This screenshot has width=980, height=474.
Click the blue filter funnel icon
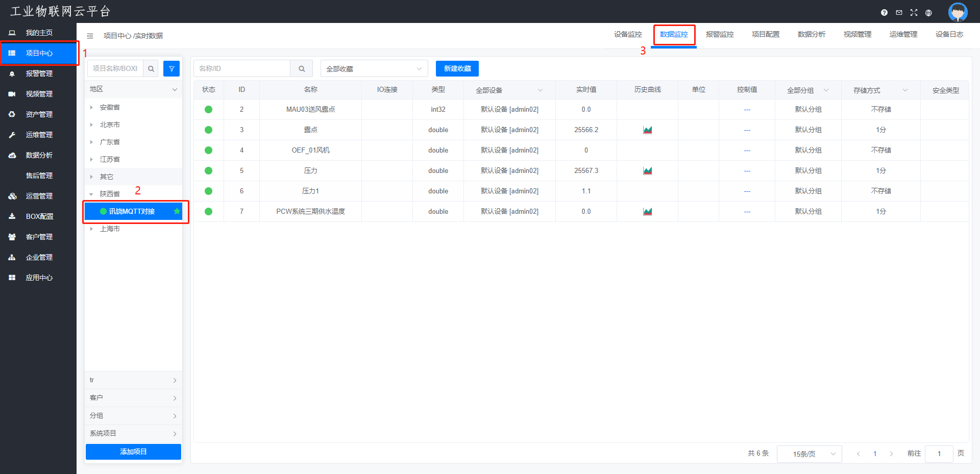click(171, 68)
